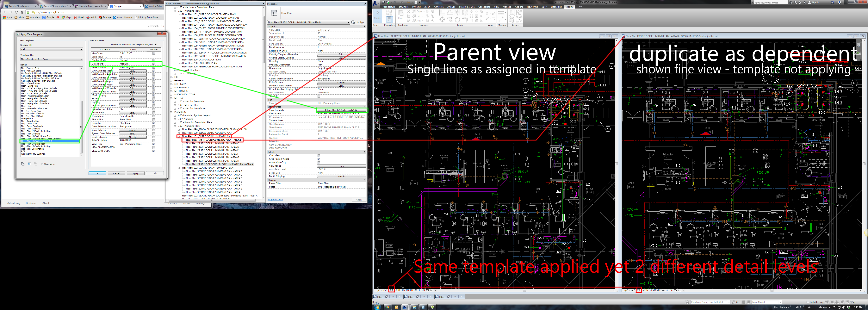Click Duplicate template icon in Apply View Template dialog

[x=23, y=164]
